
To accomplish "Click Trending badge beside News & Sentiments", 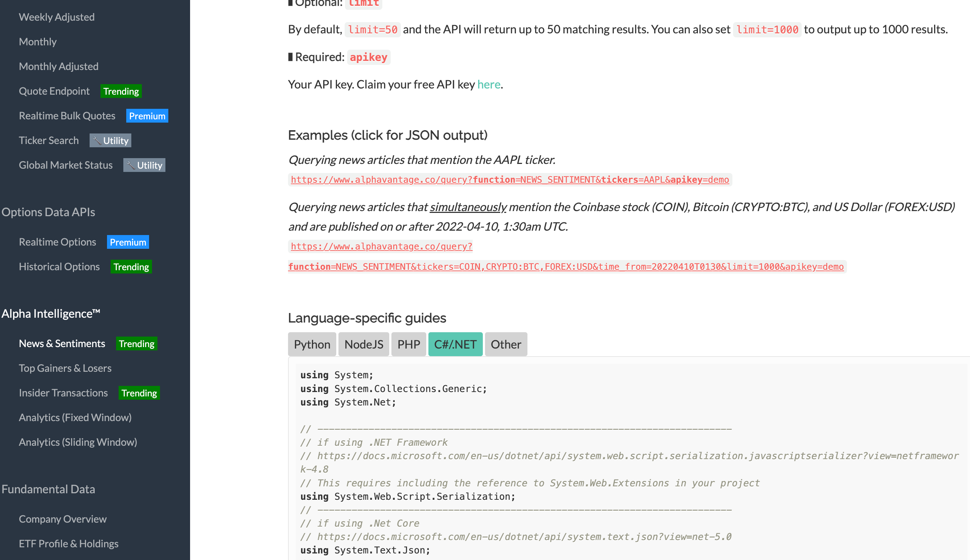I will (136, 343).
